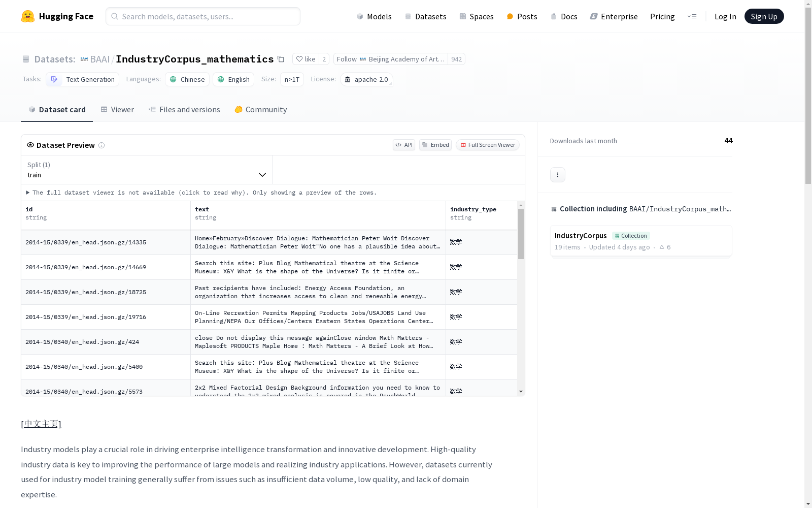Screen dimensions: 812x508
Task: Click text cell starting 'On-Line Recreation Permits'
Action: point(318,317)
